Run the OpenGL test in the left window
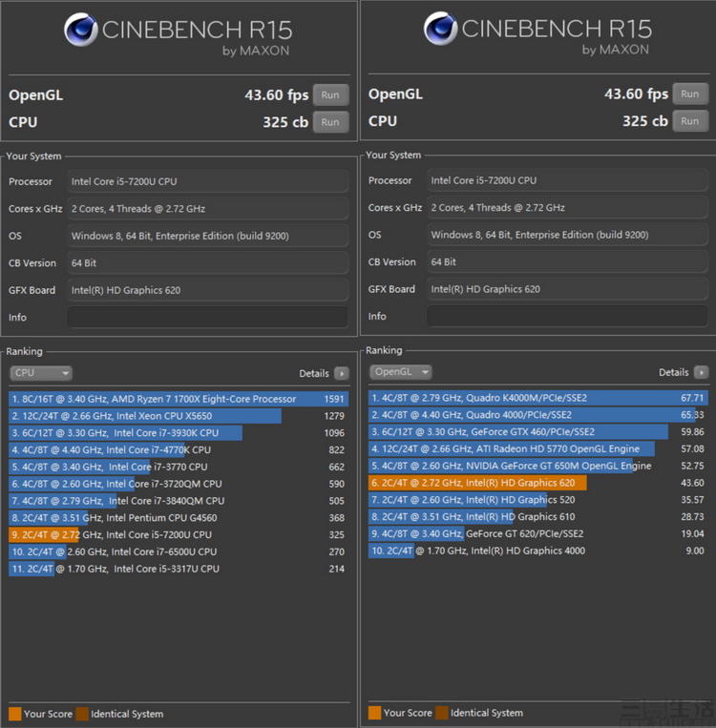The height and width of the screenshot is (728, 716). point(330,95)
